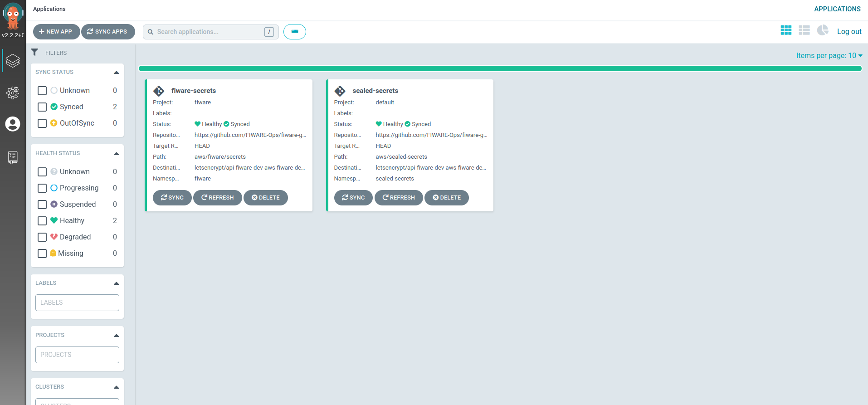
Task: Focus the Search applications field
Action: pos(210,32)
